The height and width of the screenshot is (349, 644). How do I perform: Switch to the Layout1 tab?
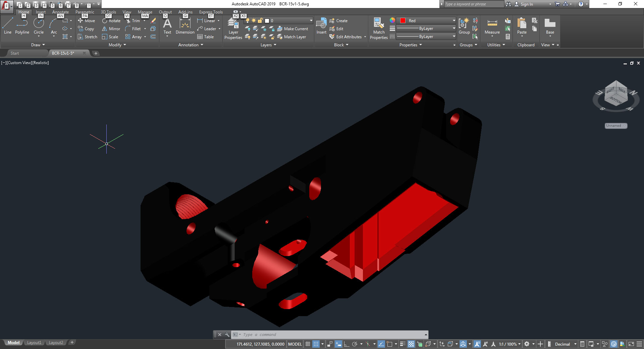[x=34, y=343]
